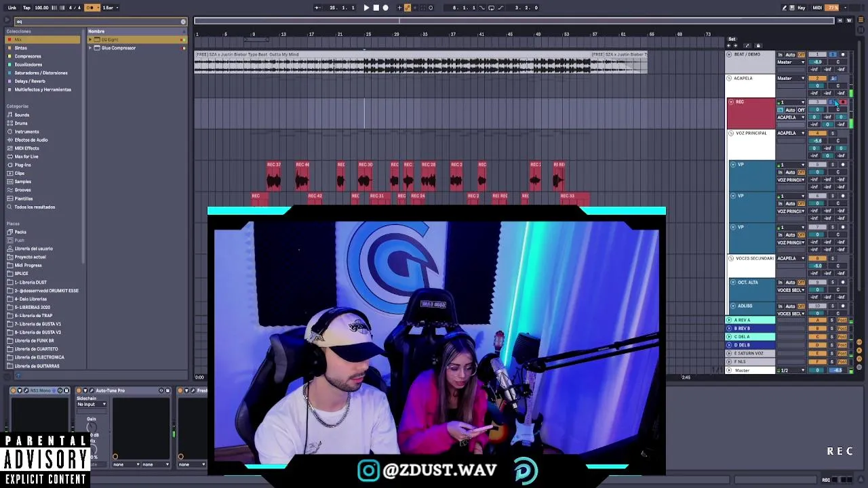
Task: Clear the browser search field
Action: (x=183, y=22)
